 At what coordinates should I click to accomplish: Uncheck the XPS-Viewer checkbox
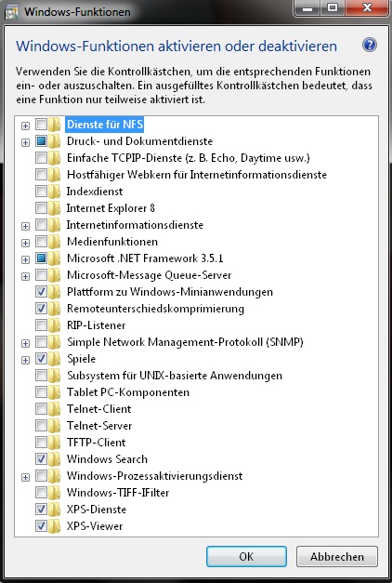[x=41, y=525]
